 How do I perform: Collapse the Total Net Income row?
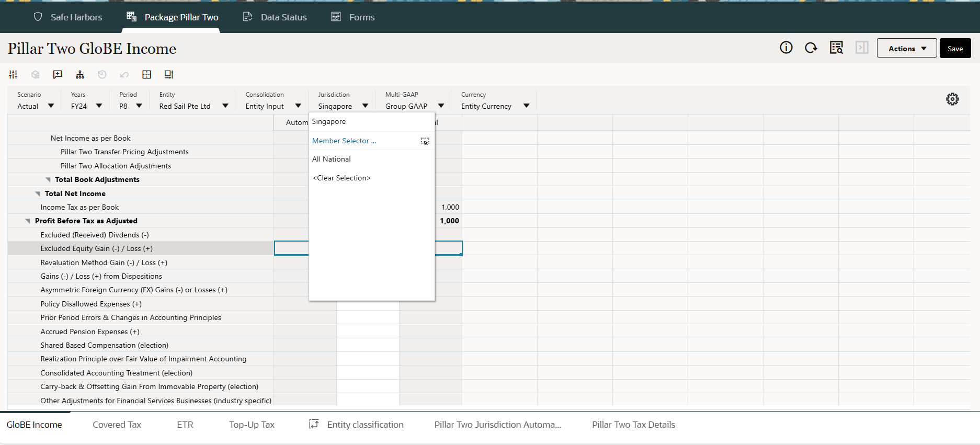pos(38,193)
